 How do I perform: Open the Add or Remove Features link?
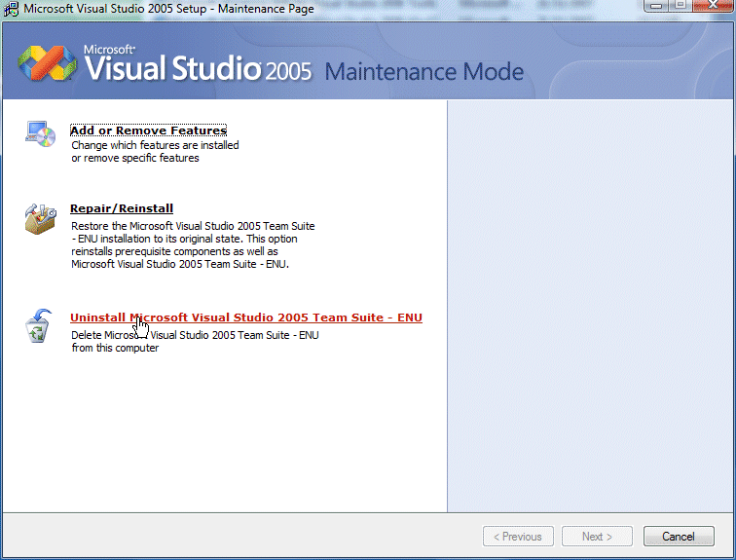(x=148, y=131)
